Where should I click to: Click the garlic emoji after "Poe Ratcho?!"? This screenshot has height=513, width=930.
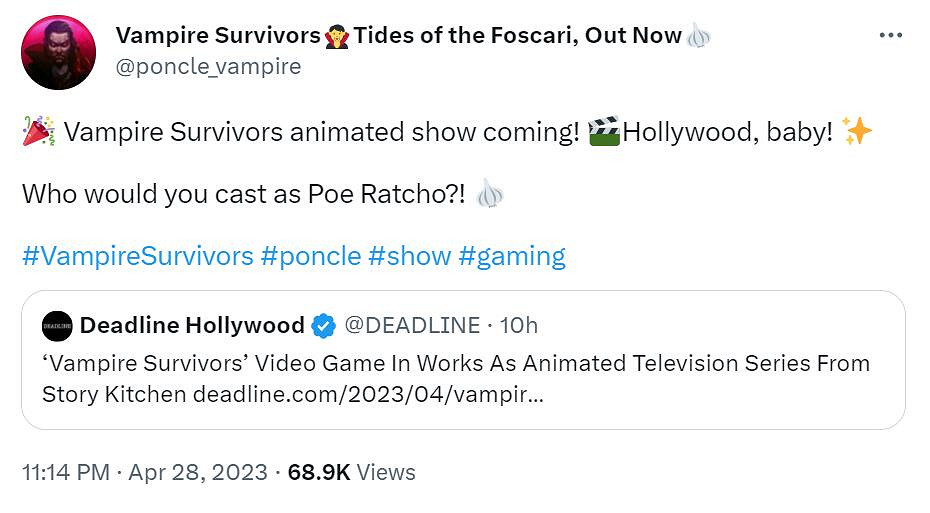[489, 194]
